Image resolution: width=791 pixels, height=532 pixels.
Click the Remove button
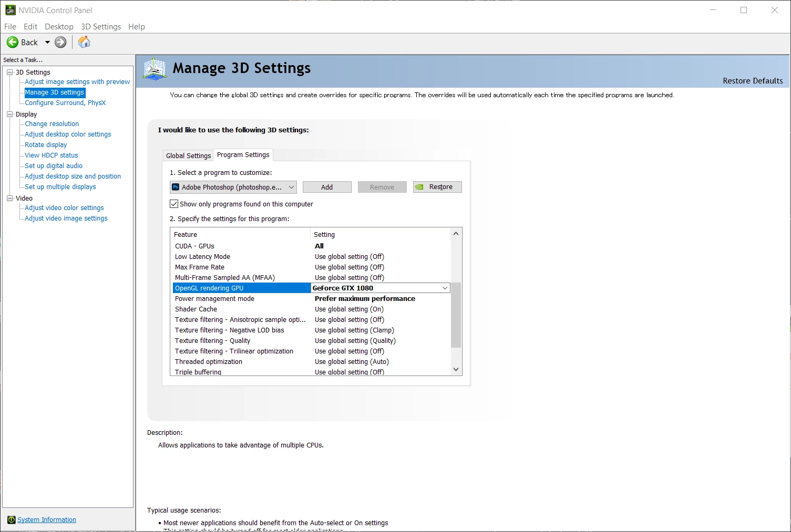[x=382, y=187]
